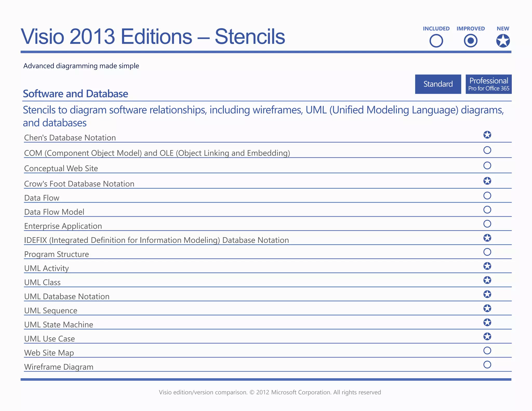Click the 'Data Flow' row text
The width and height of the screenshot is (532, 411).
tap(42, 198)
